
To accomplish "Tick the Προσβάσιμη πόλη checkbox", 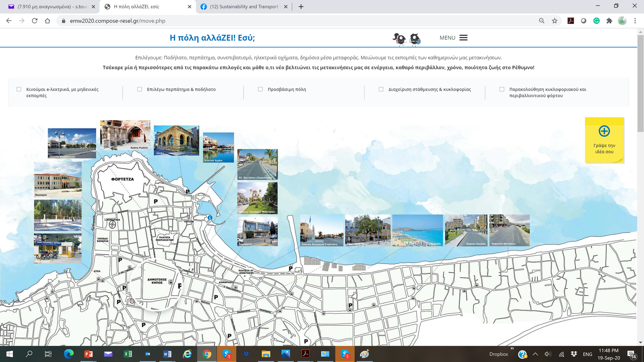I will [260, 89].
